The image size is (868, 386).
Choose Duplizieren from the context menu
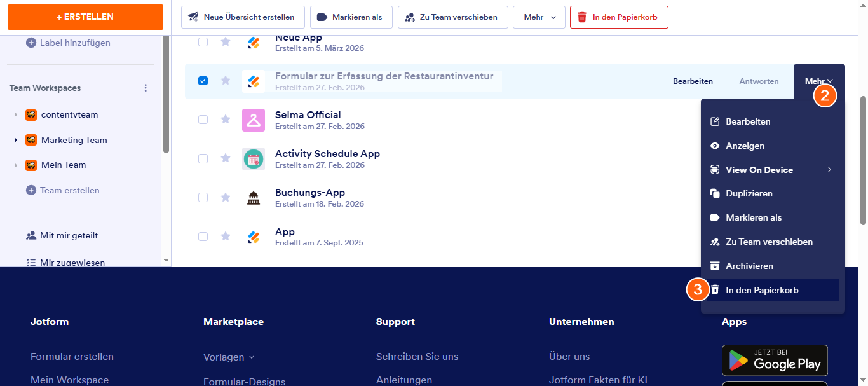(x=773, y=193)
